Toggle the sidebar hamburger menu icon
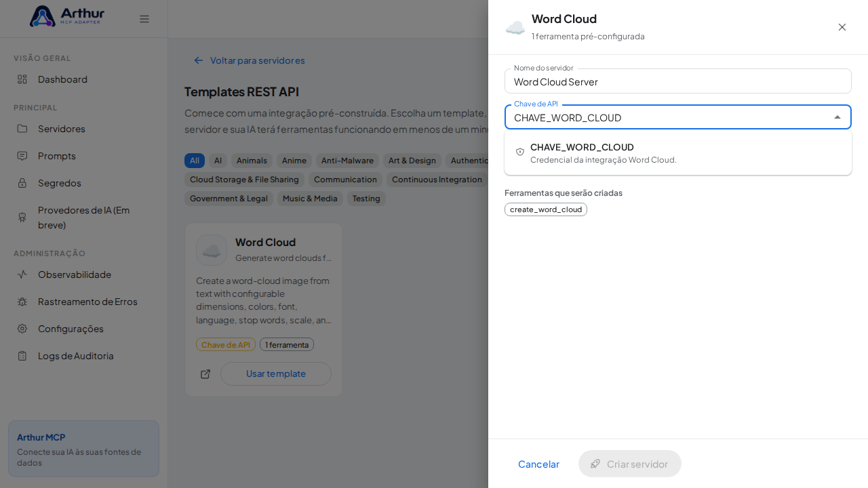 click(144, 19)
